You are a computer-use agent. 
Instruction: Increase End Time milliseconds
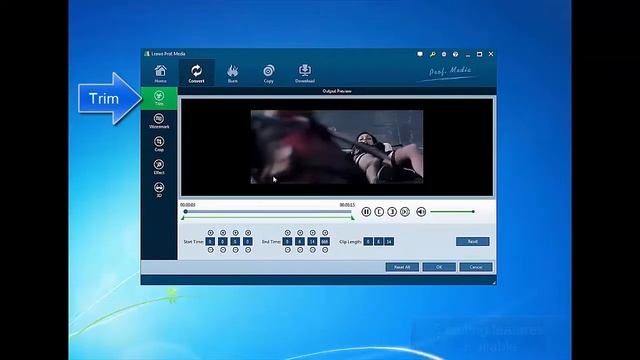coord(325,233)
